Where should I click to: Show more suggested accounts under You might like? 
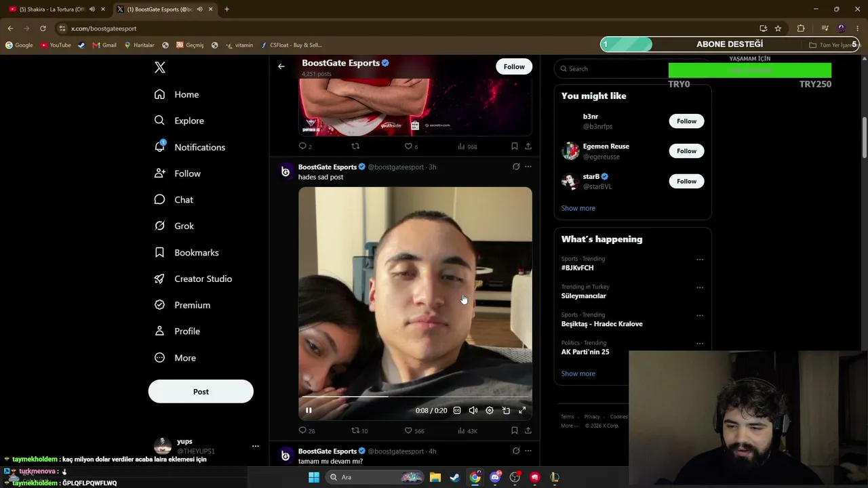point(578,208)
